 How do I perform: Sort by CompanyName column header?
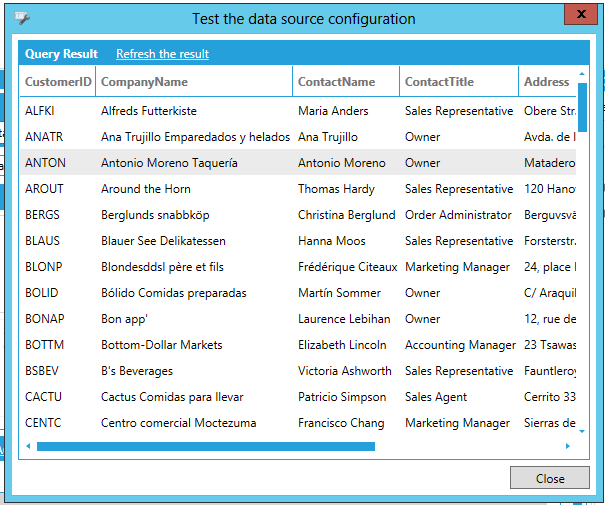click(144, 82)
